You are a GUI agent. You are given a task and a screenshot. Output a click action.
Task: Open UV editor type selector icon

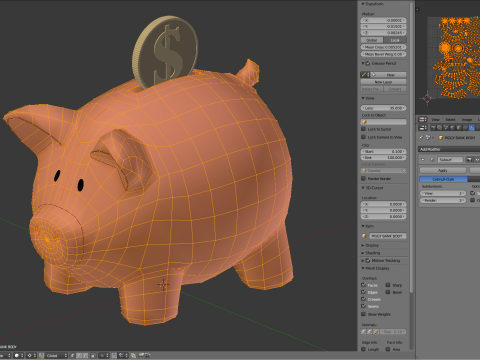click(423, 119)
